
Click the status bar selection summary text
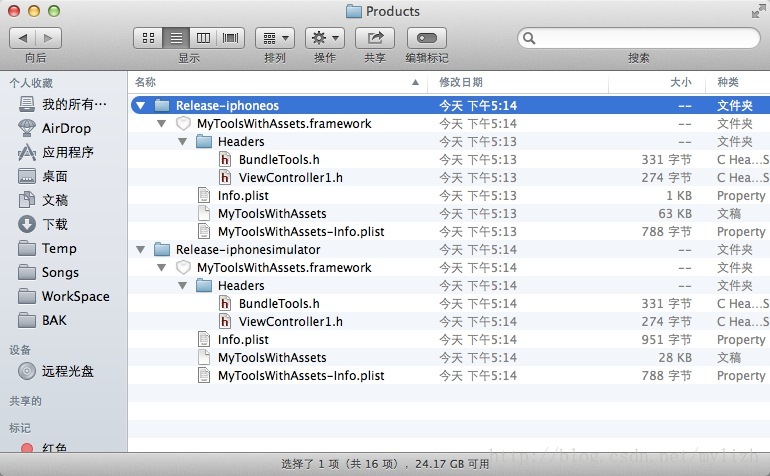point(385,464)
